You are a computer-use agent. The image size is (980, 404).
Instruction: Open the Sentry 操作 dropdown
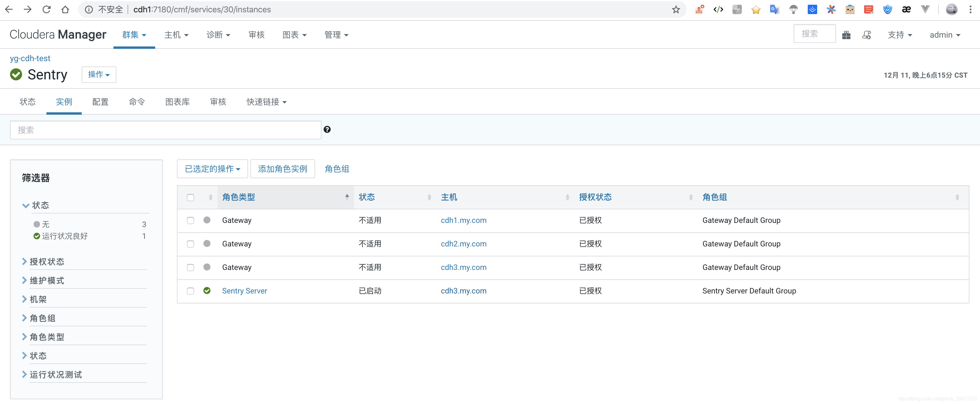click(x=99, y=75)
